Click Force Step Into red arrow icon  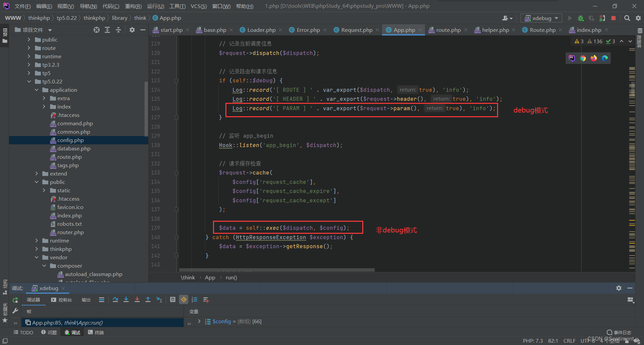click(137, 300)
